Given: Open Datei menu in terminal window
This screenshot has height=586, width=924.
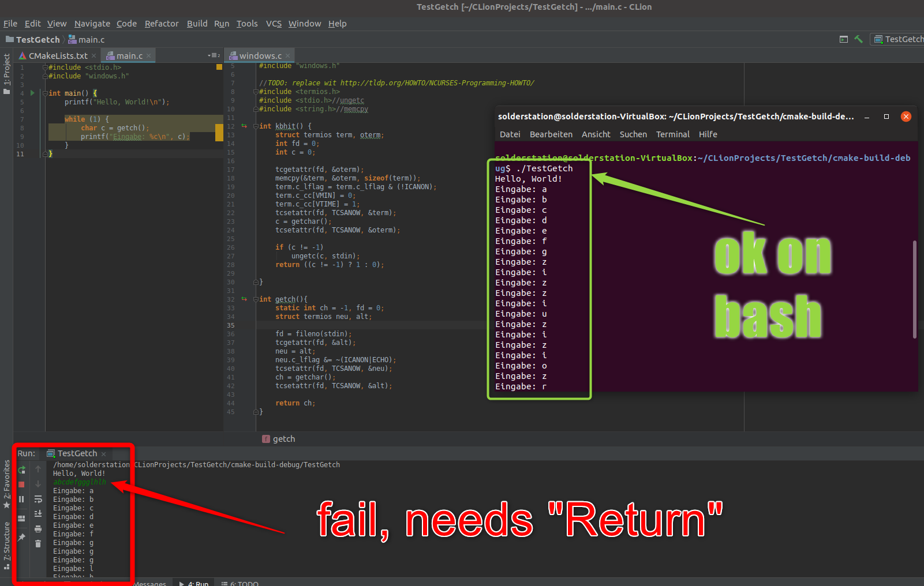Looking at the screenshot, I should 510,134.
